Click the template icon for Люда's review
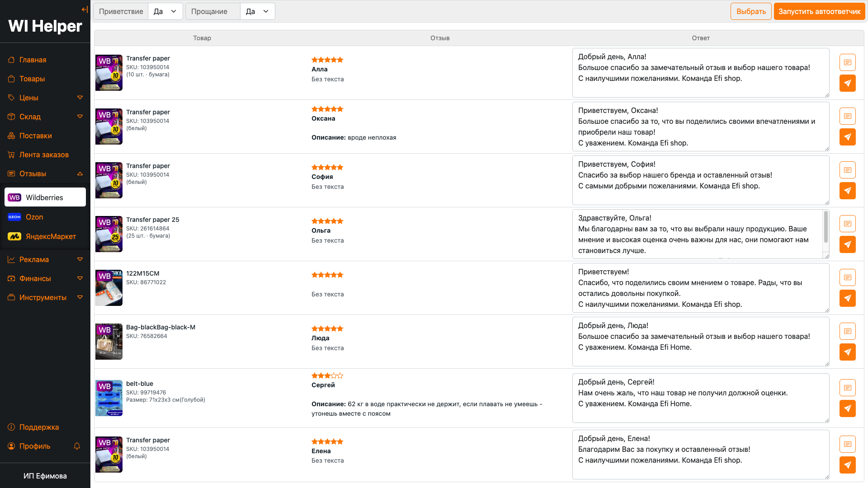The width and height of the screenshot is (868, 488). pyautogui.click(x=847, y=331)
